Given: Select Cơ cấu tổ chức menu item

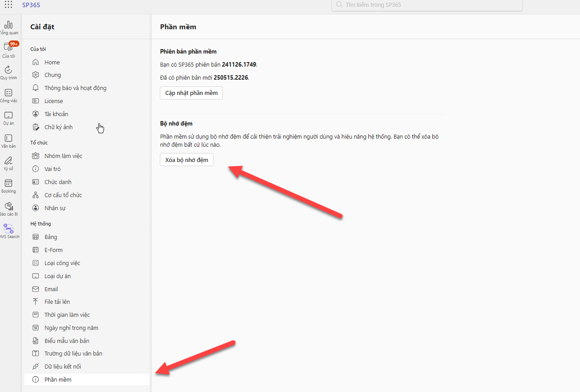Looking at the screenshot, I should point(63,195).
